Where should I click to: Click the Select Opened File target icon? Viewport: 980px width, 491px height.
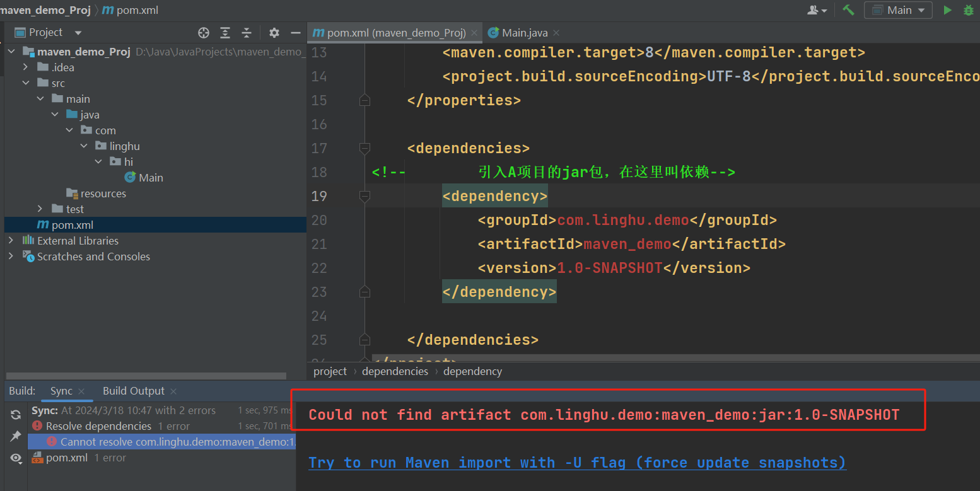pos(204,33)
